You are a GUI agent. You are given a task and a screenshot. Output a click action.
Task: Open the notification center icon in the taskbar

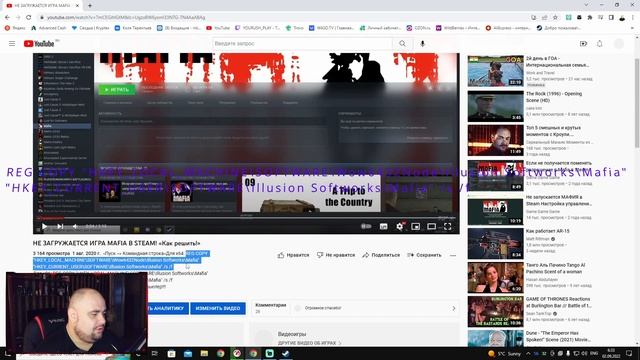pos(629,353)
